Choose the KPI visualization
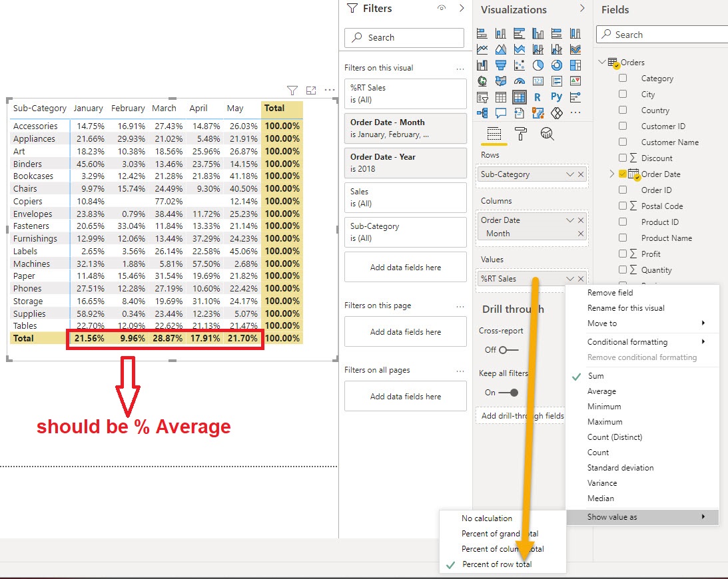Viewport: 728px width, 579px height. point(575,81)
